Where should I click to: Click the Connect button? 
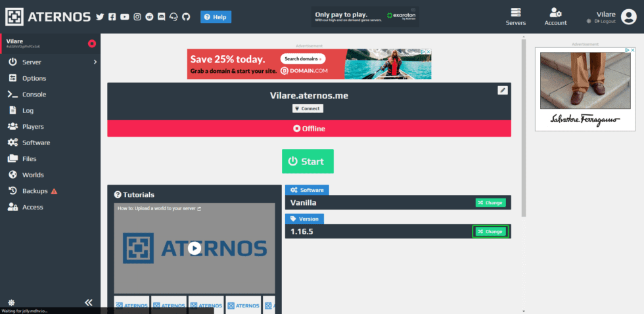click(x=308, y=109)
